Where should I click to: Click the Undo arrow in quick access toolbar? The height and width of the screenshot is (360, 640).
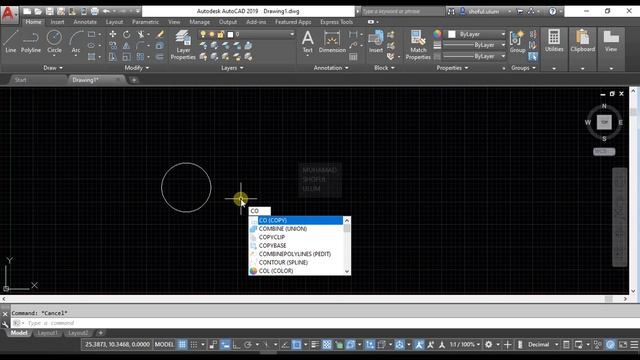(106, 11)
